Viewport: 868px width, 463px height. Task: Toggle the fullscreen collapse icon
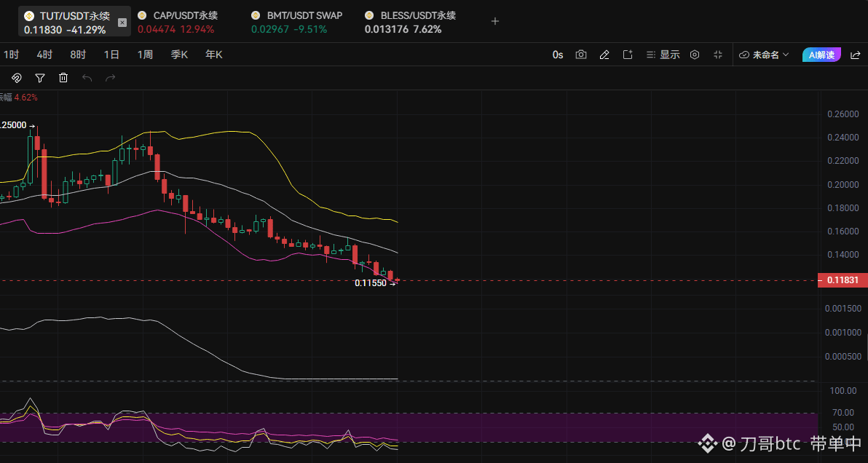pyautogui.click(x=718, y=55)
